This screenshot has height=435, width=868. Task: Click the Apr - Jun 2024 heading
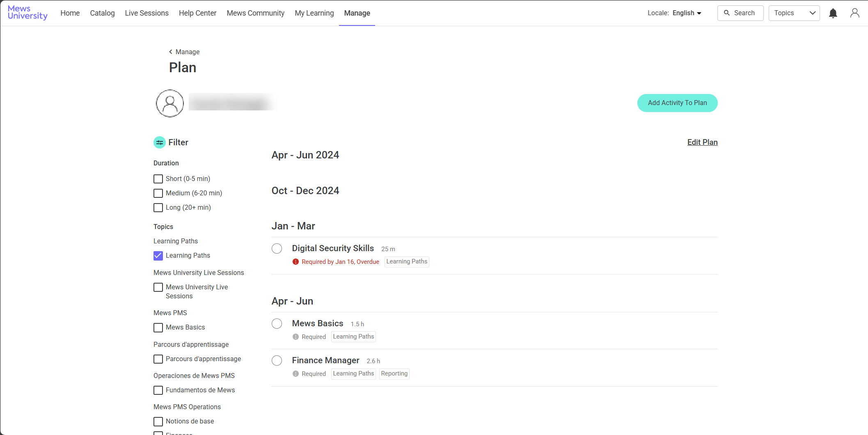tap(305, 155)
